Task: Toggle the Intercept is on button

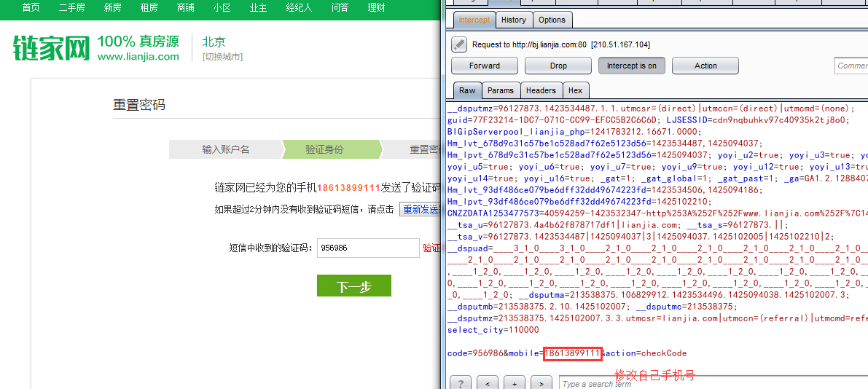Action: [x=632, y=66]
